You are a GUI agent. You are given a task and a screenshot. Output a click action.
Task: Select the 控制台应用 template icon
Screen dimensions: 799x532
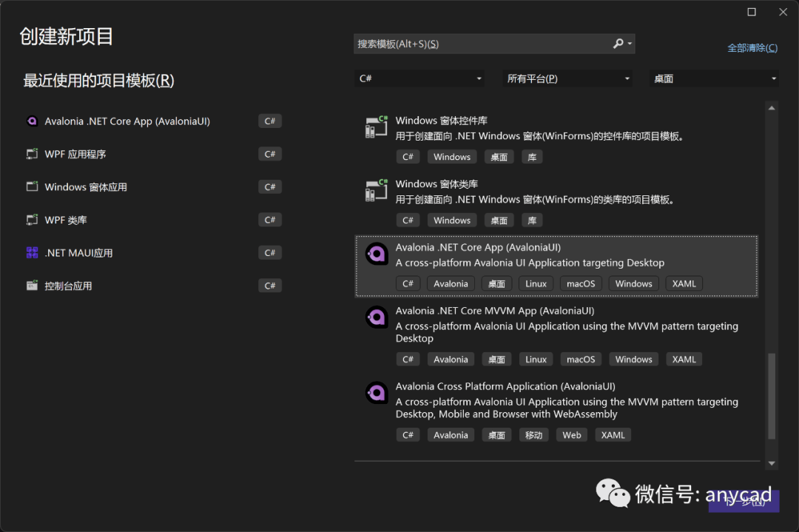[33, 285]
